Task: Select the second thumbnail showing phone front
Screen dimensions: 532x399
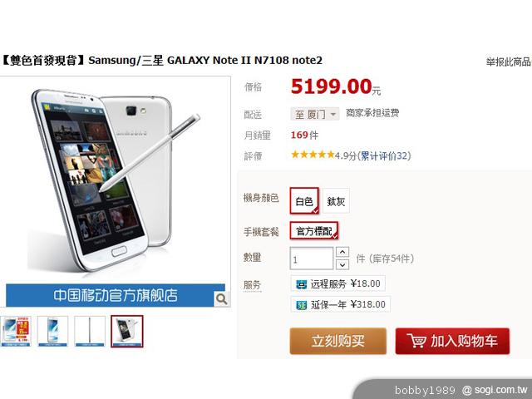Action: (x=52, y=331)
